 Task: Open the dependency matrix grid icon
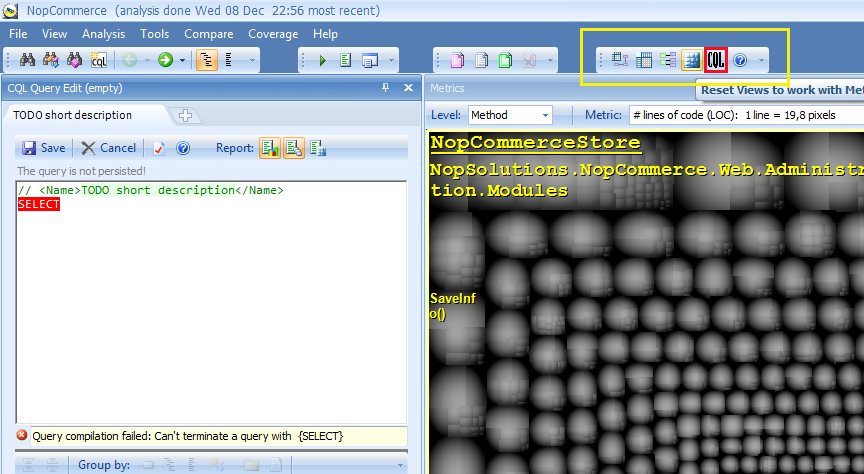pos(644,60)
